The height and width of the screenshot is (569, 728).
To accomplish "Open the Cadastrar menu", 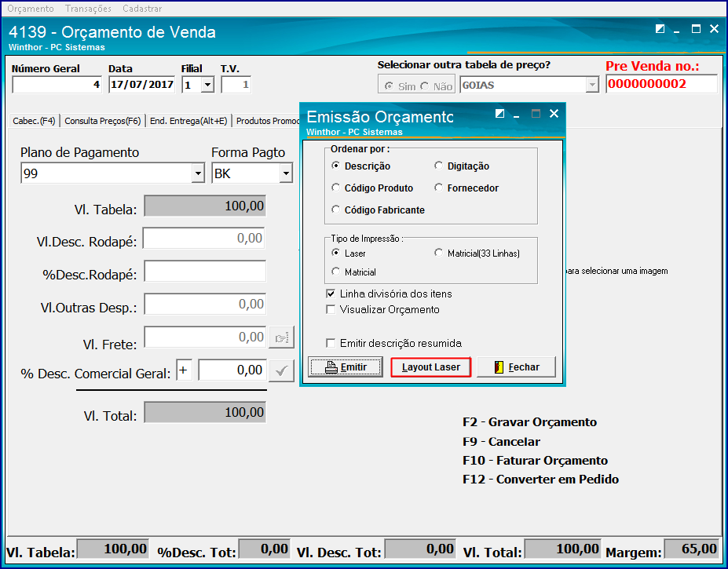I will click(x=142, y=9).
